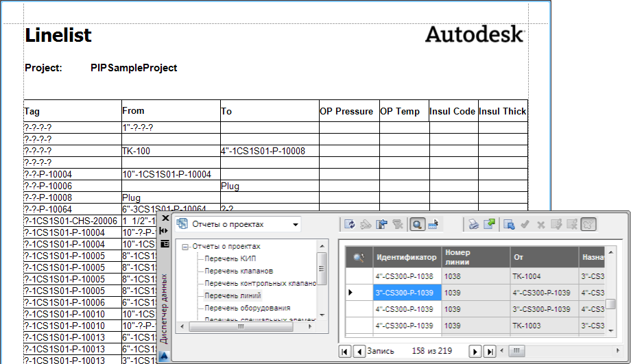Viewport: 631px width, 364px height.
Task: Click the tree panel vertical scrollbar up arrow
Action: pos(322,245)
